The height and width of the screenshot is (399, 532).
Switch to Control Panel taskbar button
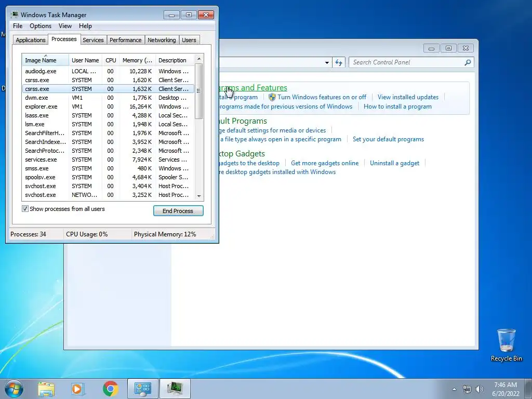(143, 389)
